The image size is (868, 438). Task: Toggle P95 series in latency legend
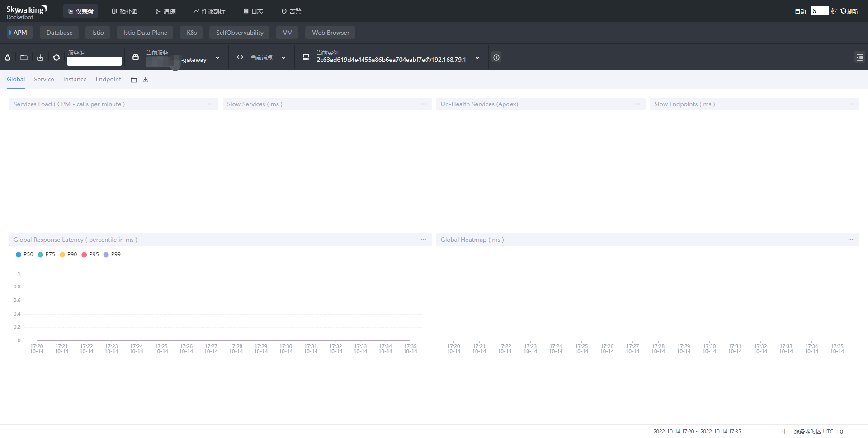90,254
